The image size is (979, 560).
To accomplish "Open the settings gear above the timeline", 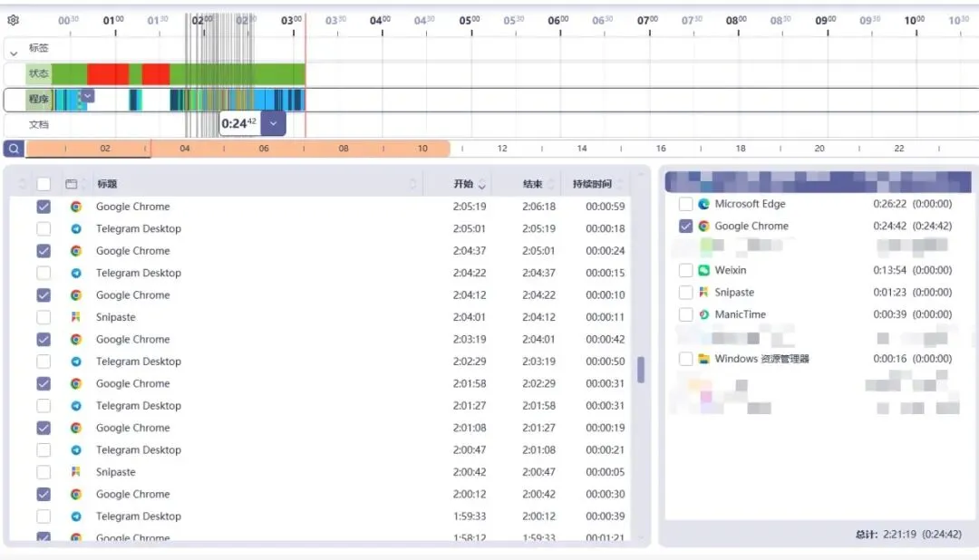I will tap(13, 20).
